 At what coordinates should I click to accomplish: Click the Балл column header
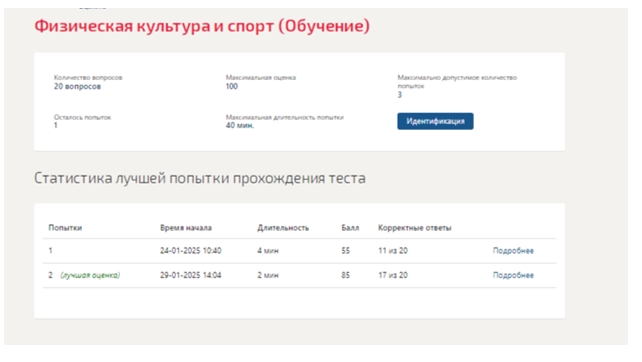[x=350, y=228]
